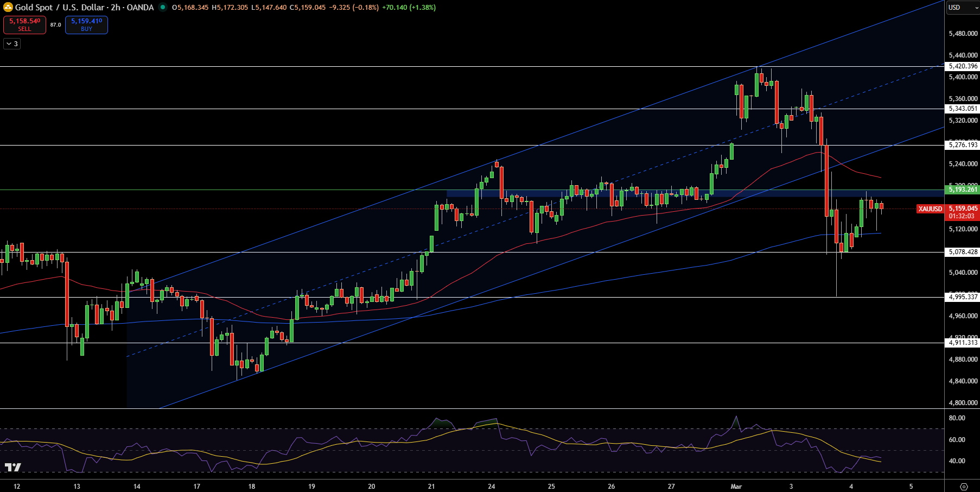Select the 5,420.396 horizontal line price label

click(x=962, y=66)
